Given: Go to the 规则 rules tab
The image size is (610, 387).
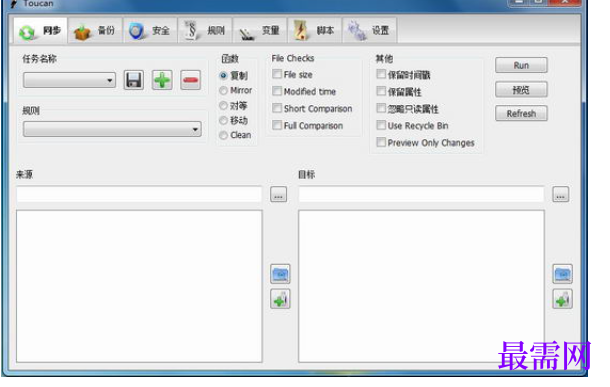Looking at the screenshot, I should (205, 30).
